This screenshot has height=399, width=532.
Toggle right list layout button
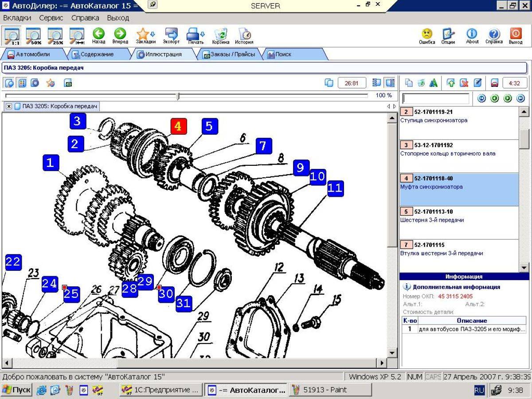tap(390, 83)
